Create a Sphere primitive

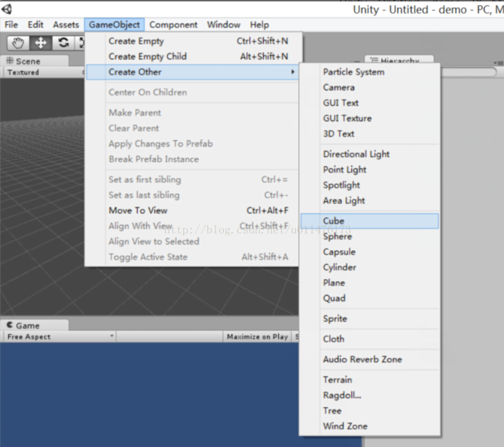click(x=369, y=236)
